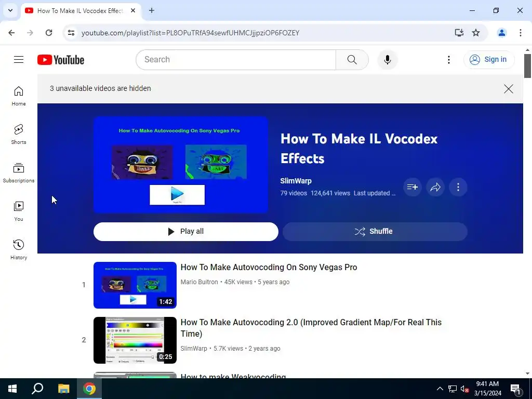
Task: Click '79 videos' text in playlist header
Action: (x=294, y=193)
